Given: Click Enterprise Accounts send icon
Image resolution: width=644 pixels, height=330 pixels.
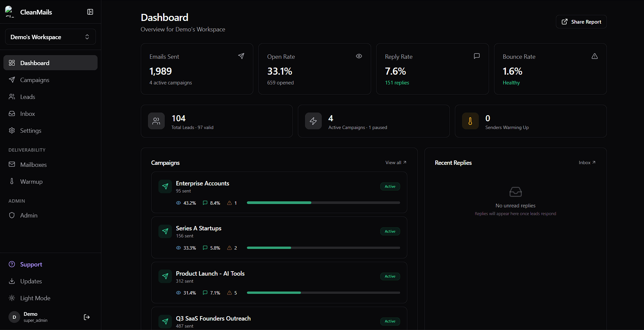Looking at the screenshot, I should [x=165, y=186].
